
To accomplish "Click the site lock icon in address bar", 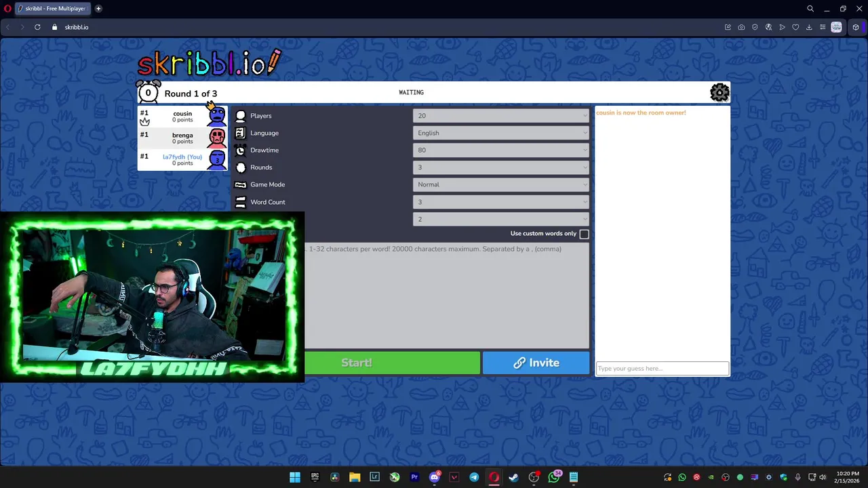I will [54, 27].
